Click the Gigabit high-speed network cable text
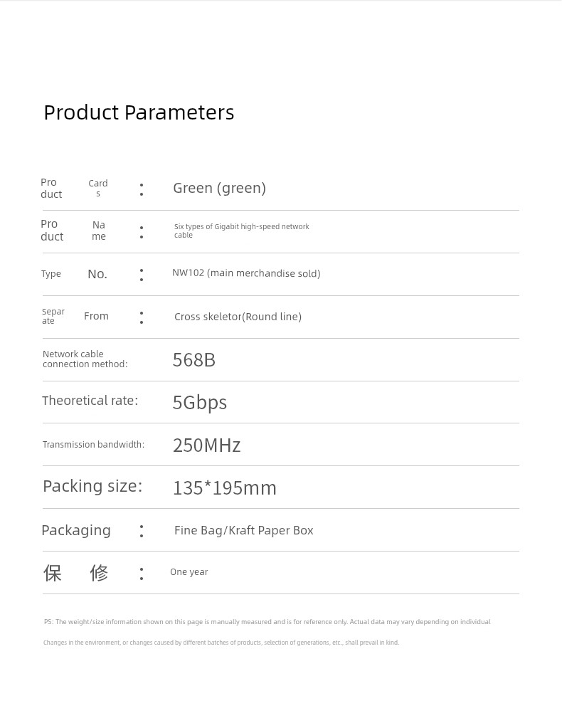This screenshot has width=562, height=728. point(241,231)
